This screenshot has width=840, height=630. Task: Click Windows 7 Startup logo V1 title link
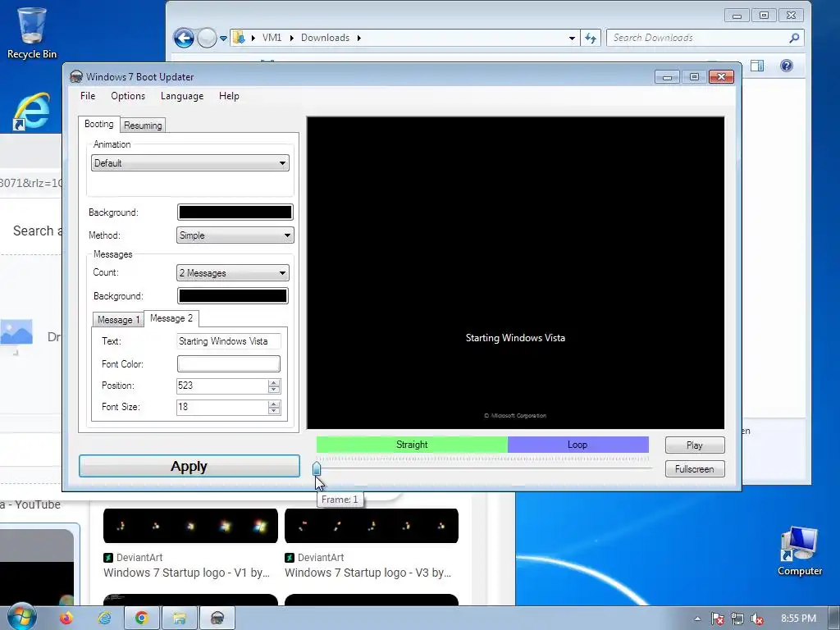click(x=187, y=573)
